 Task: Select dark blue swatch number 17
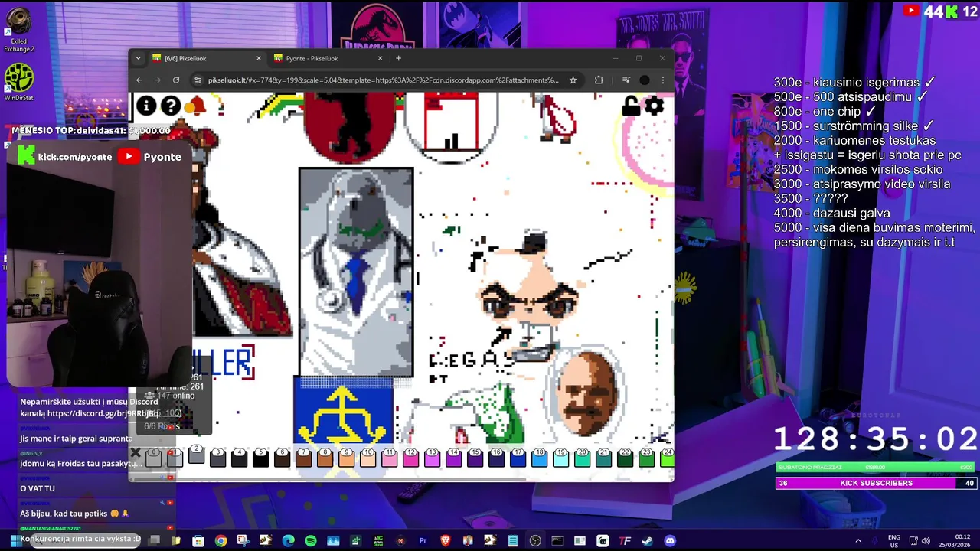(518, 458)
